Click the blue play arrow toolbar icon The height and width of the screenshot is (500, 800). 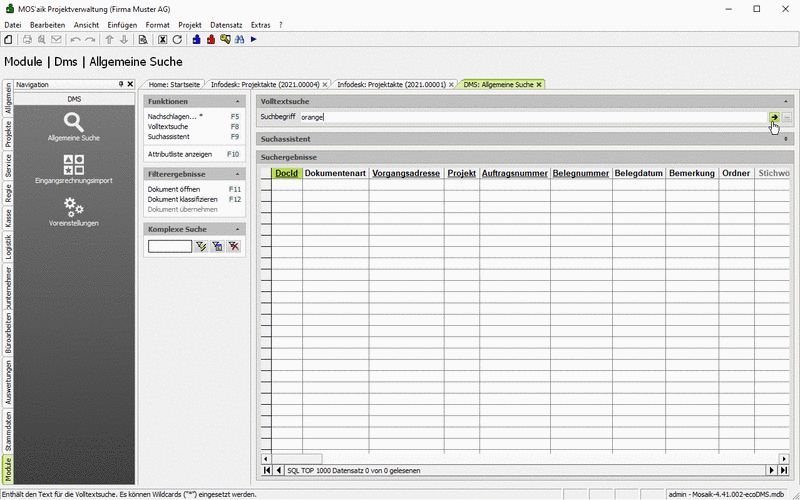254,39
